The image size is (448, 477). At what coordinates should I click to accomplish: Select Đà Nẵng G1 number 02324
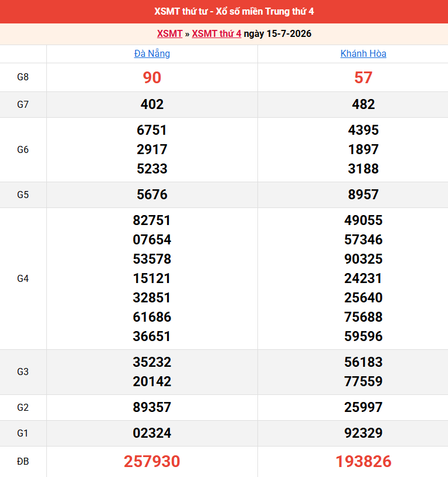152,433
